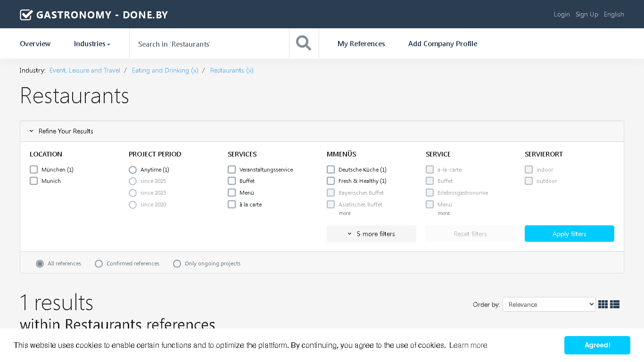Enable Veranstaltungsservice checkbox
Screen dimensions: 644x362
coord(231,169)
